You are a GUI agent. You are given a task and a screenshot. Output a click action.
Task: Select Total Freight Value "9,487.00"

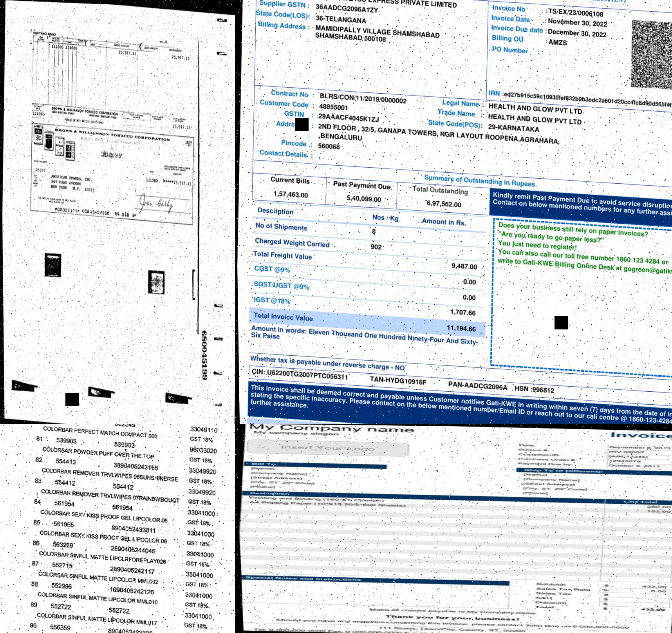click(x=464, y=266)
